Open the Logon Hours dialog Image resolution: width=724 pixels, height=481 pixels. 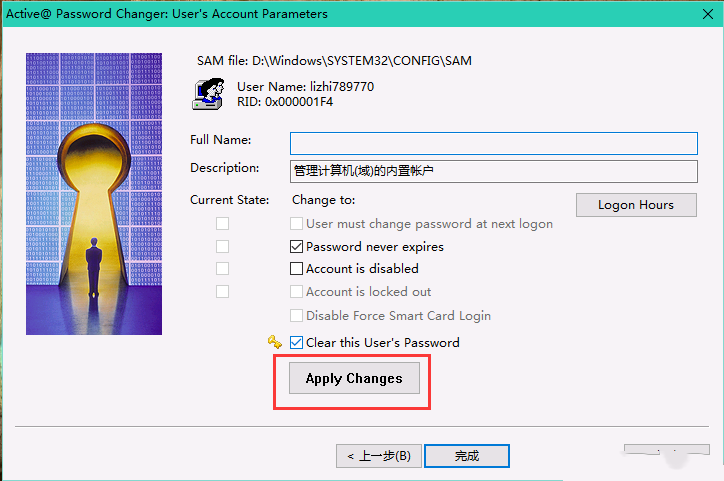(636, 204)
